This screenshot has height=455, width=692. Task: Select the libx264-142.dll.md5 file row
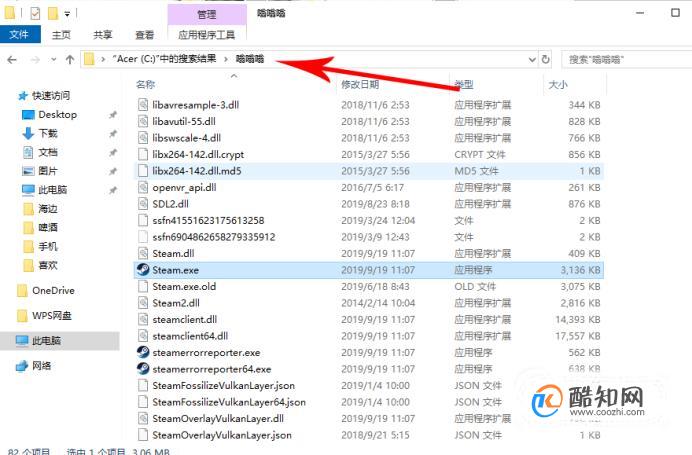369,171
